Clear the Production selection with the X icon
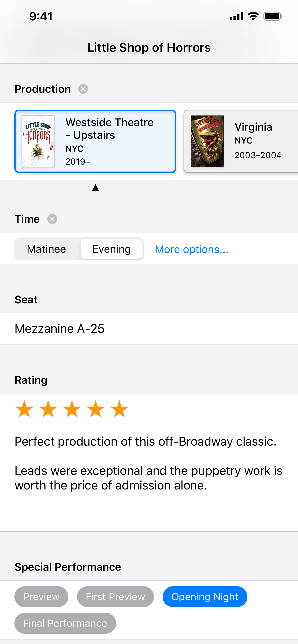Image resolution: width=298 pixels, height=644 pixels. pos(83,89)
